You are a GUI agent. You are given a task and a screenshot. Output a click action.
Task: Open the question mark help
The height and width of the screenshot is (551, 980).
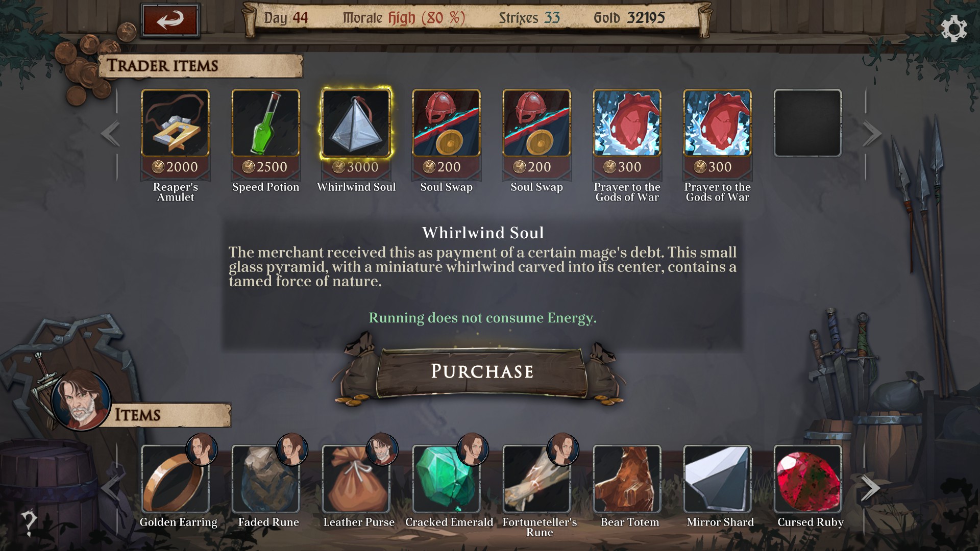29,522
